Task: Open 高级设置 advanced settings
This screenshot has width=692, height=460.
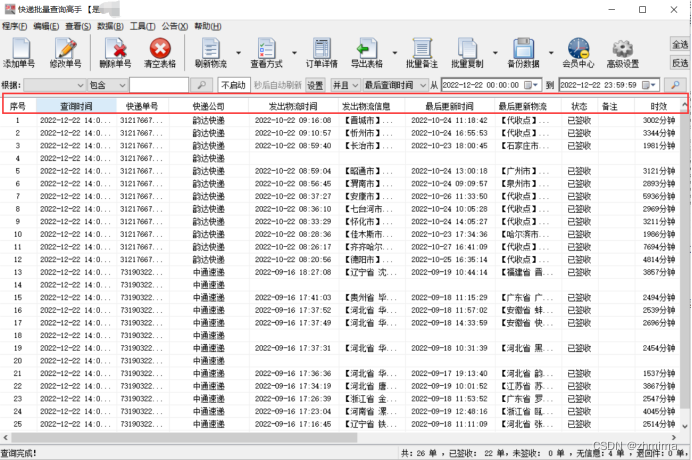Action: point(623,53)
